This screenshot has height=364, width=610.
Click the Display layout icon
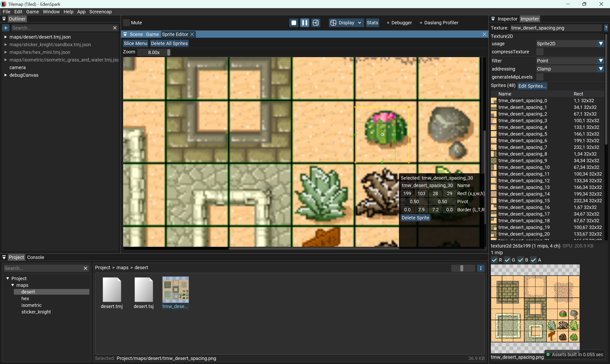click(x=333, y=23)
